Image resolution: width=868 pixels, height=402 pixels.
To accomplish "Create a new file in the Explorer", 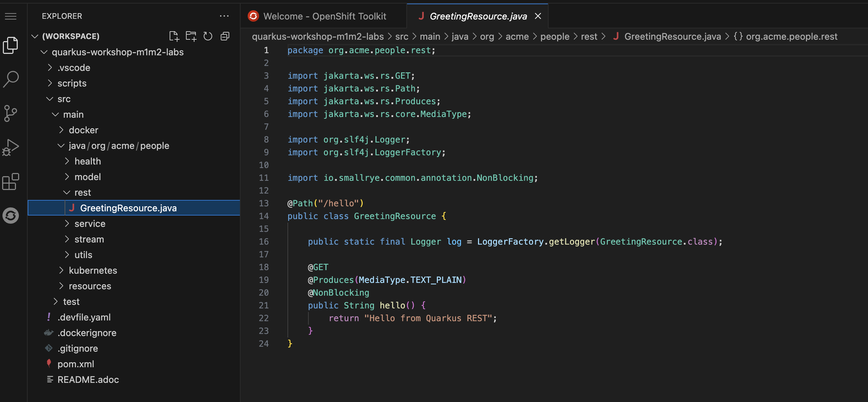I will (174, 36).
